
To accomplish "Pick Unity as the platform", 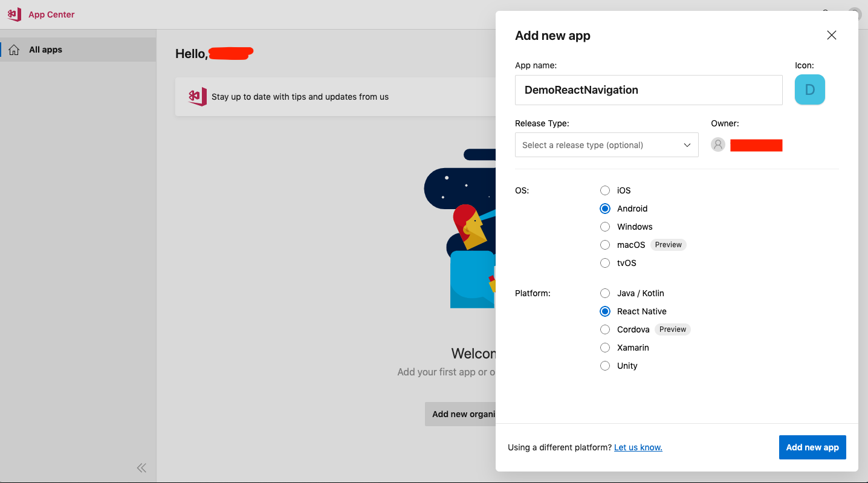I will pyautogui.click(x=605, y=366).
